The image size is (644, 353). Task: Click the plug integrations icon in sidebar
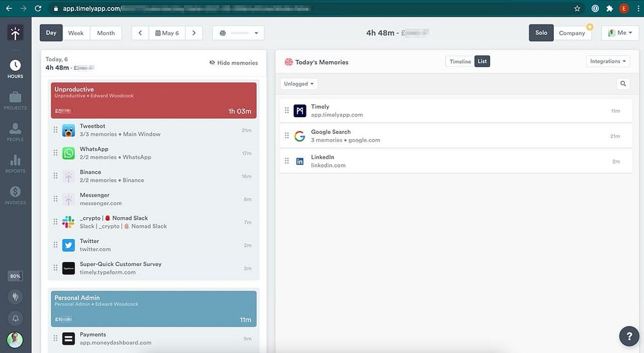15,297
